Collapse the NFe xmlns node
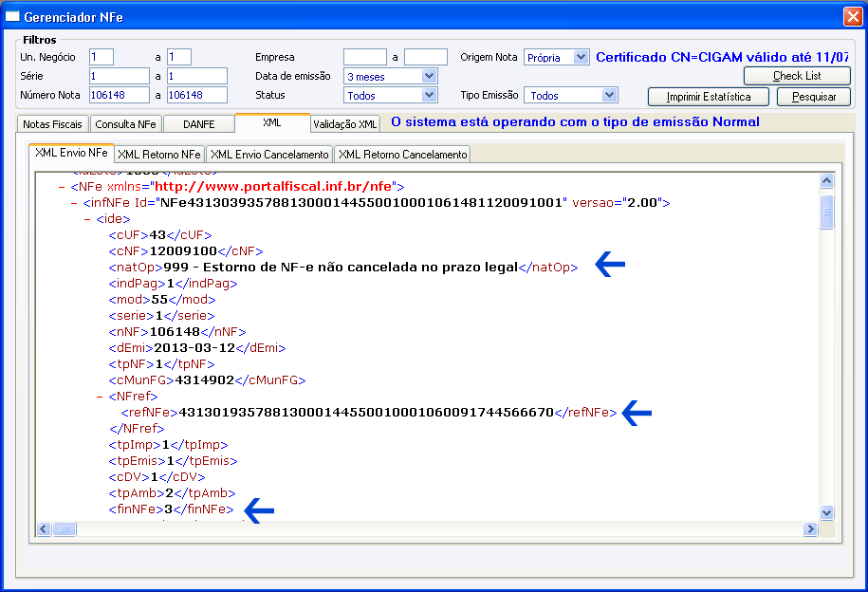868x592 pixels. tap(62, 187)
